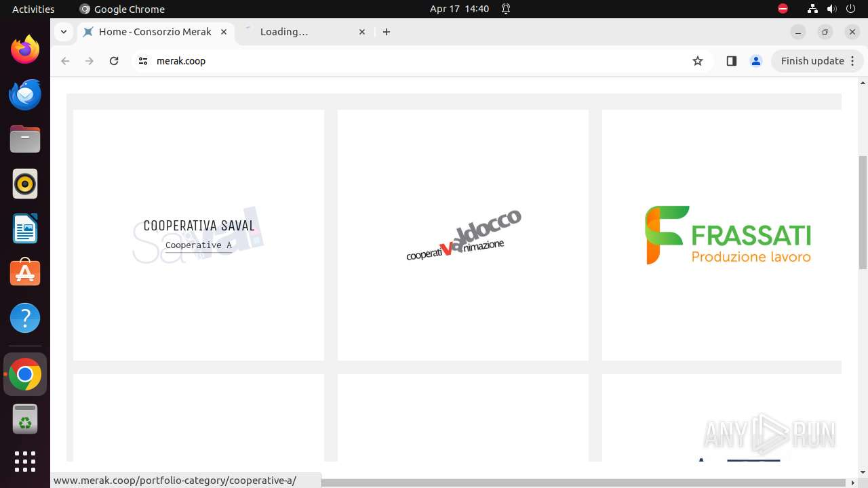
Task: Minimize the Chrome window
Action: click(x=798, y=32)
